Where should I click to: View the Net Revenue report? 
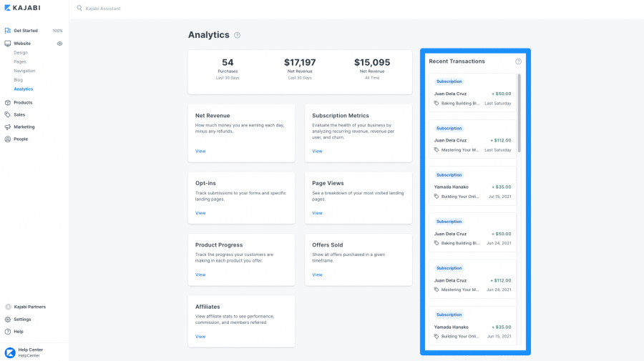200,151
